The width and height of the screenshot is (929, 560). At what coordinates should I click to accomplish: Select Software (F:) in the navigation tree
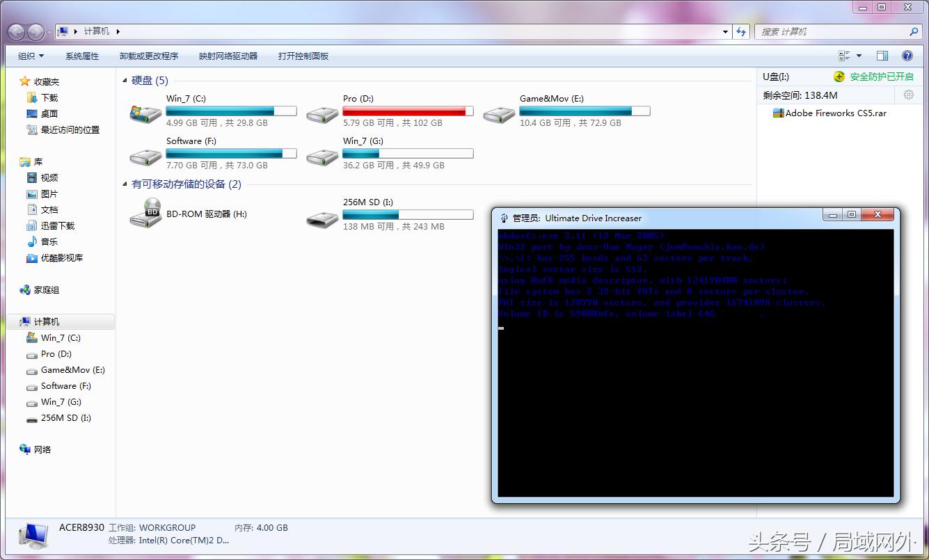point(66,385)
